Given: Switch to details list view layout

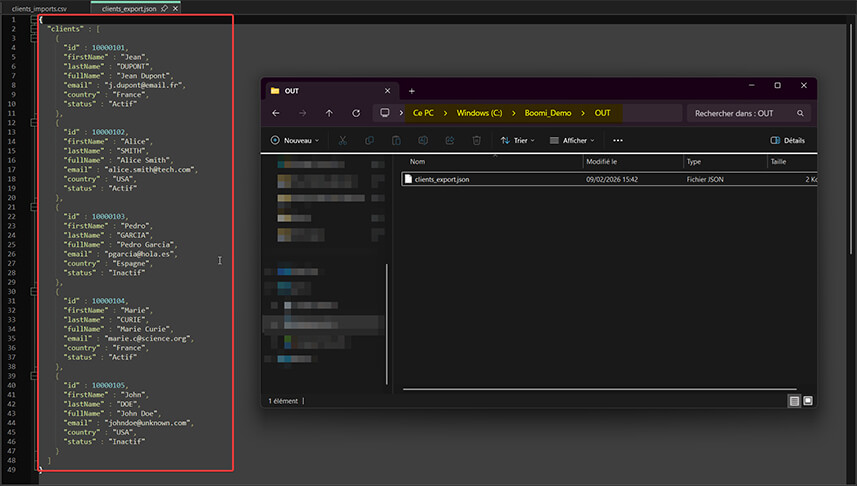Looking at the screenshot, I should (x=794, y=400).
